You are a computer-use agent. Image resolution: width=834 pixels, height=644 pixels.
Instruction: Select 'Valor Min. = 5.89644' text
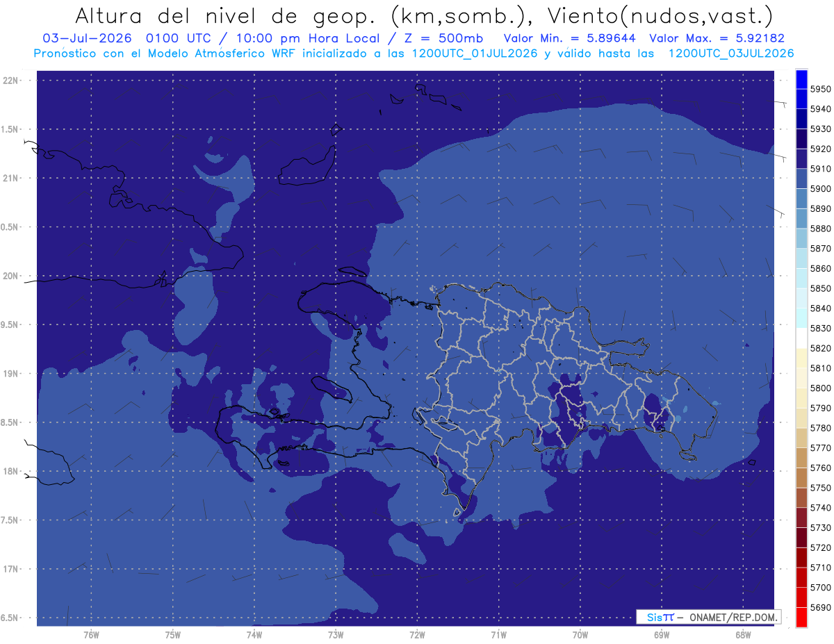[x=569, y=38]
